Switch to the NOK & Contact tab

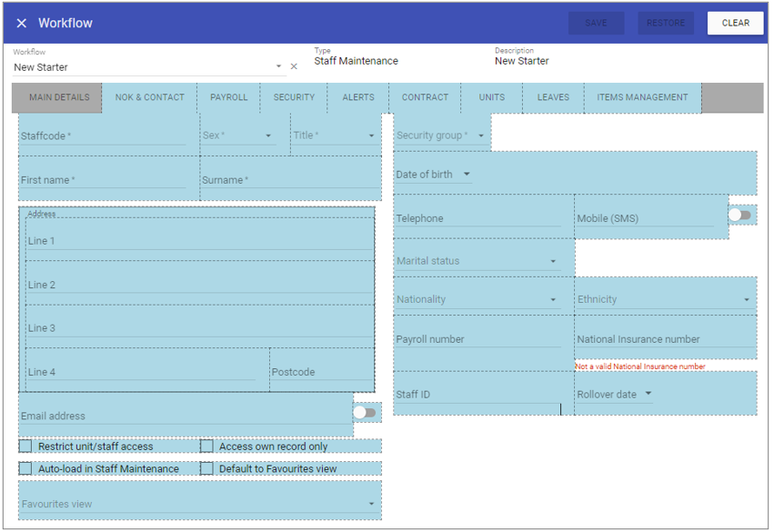click(x=149, y=97)
